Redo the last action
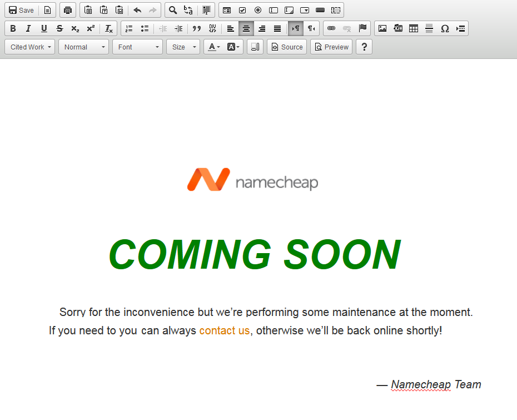Viewport: 517px width, 420px height. (153, 10)
